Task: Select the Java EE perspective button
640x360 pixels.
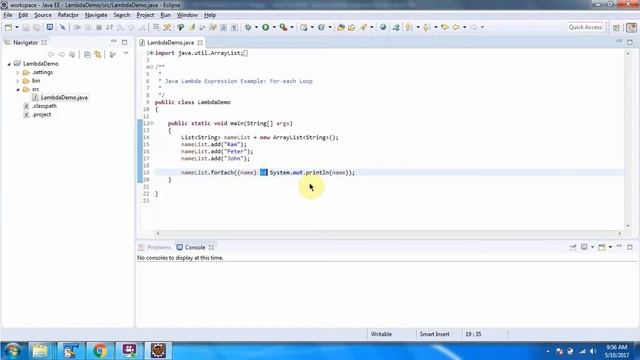Action: click(631, 27)
